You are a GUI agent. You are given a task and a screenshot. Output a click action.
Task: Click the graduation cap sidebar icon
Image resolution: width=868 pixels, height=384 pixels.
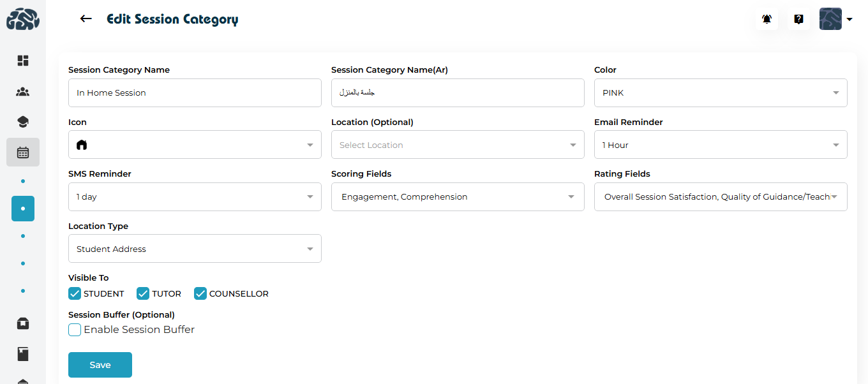pos(23,122)
